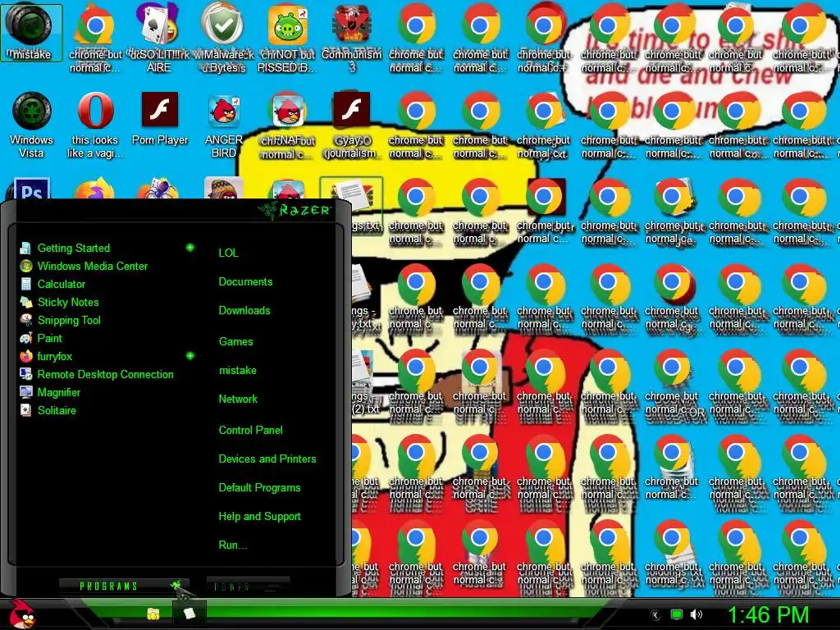
Task: Expand the PROGRAMS list
Action: pos(124,586)
